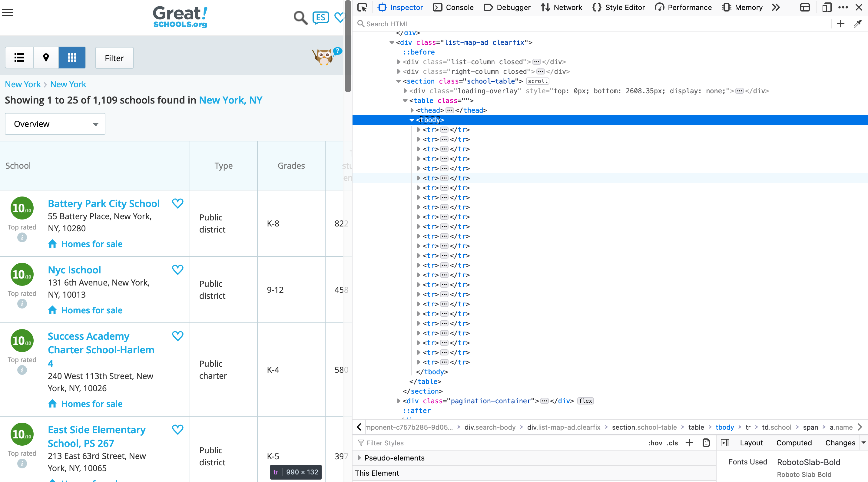Toggle the three-pane inspector sidebar icon
The width and height of the screenshot is (868, 482).
[x=725, y=443]
